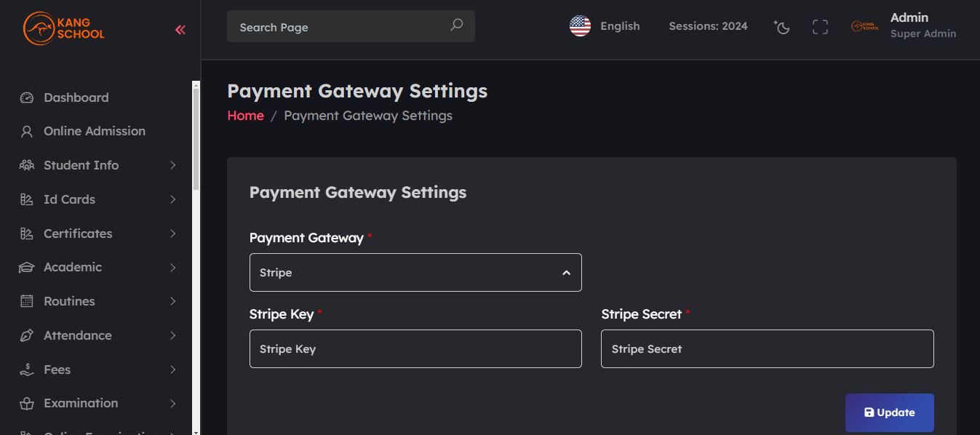Expand the Academic submenu chevron
Screen dimensions: 980x435
[x=173, y=268]
